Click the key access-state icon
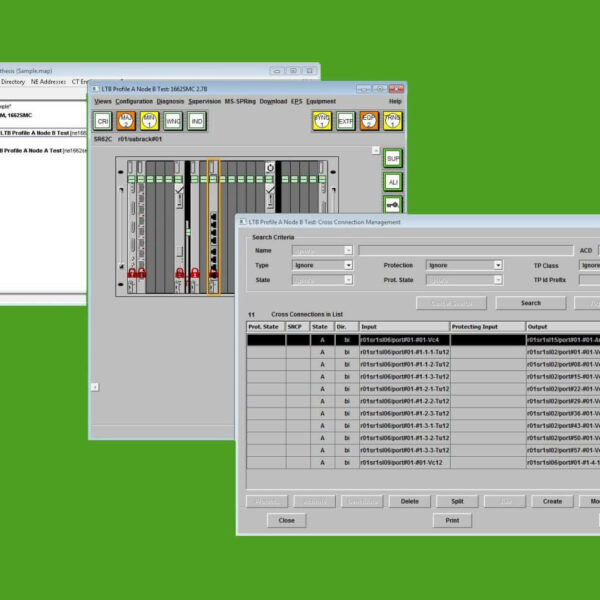Screen dimensions: 600x600 coord(393,205)
